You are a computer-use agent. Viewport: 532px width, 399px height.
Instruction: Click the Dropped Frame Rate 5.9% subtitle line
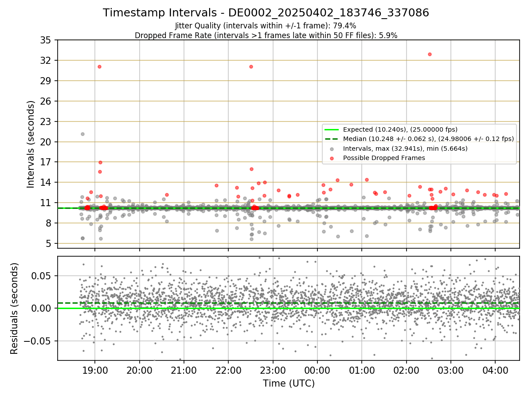266,35
